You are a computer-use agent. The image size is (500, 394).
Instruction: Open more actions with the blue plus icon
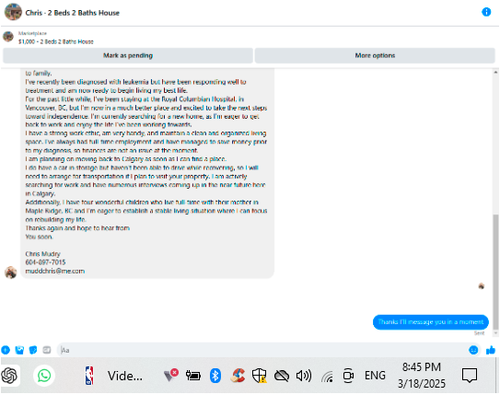click(x=6, y=350)
